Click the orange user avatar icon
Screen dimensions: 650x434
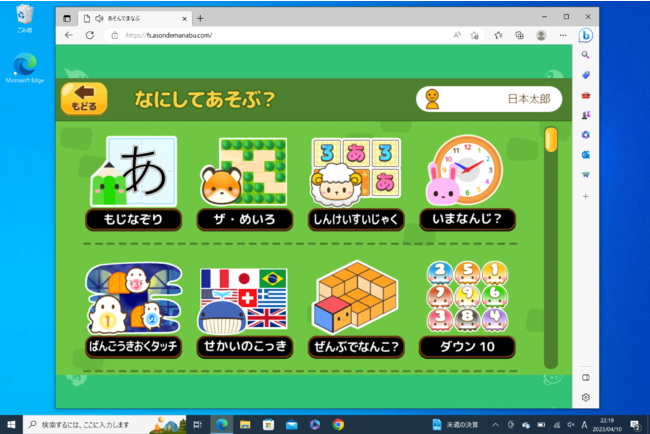click(x=432, y=99)
